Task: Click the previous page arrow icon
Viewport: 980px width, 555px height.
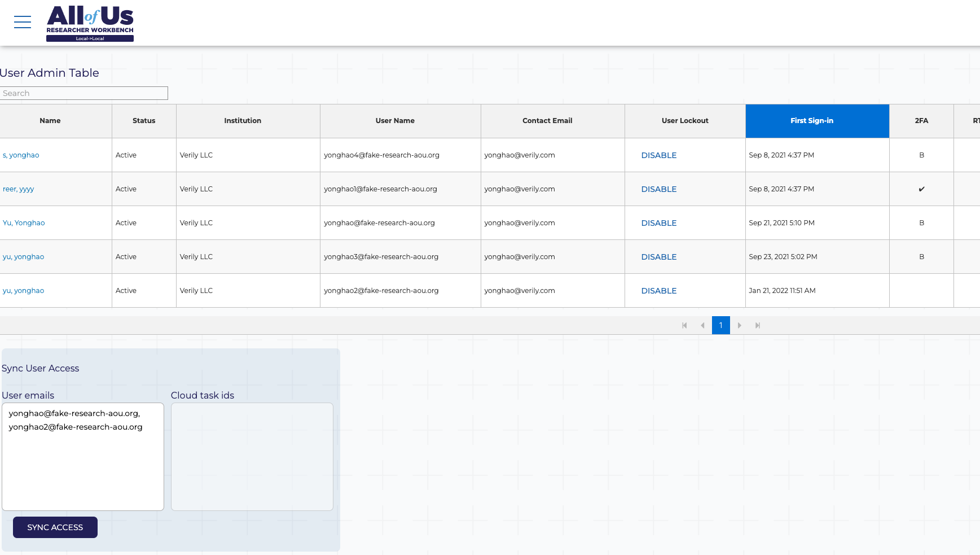Action: pyautogui.click(x=702, y=325)
